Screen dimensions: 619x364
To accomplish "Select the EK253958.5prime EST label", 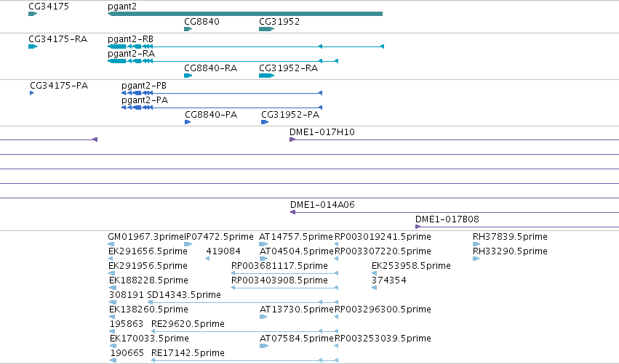I will [x=411, y=266].
